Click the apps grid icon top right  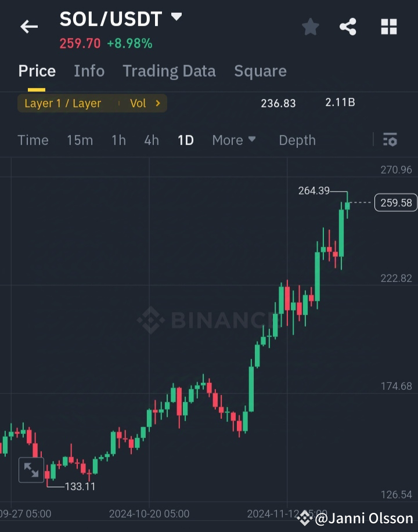click(388, 26)
